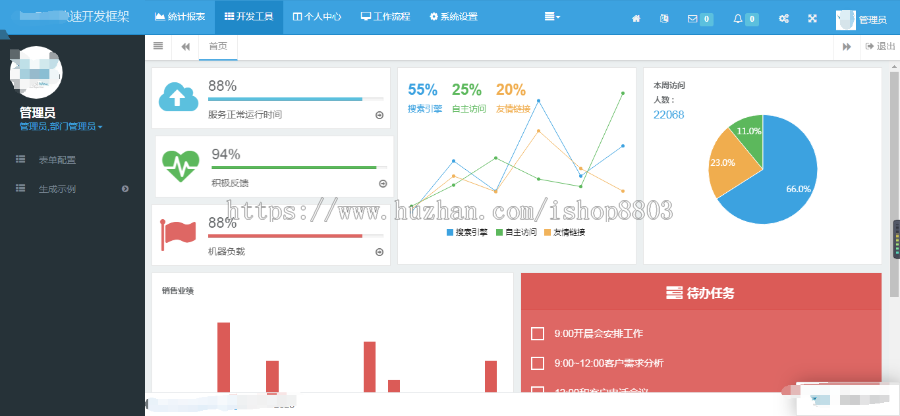Open the 系统设置 menu

pos(453,17)
